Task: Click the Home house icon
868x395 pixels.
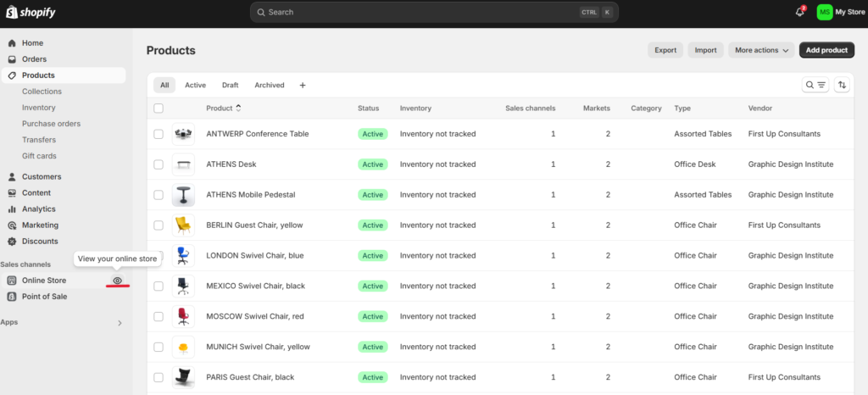Action: (12, 43)
